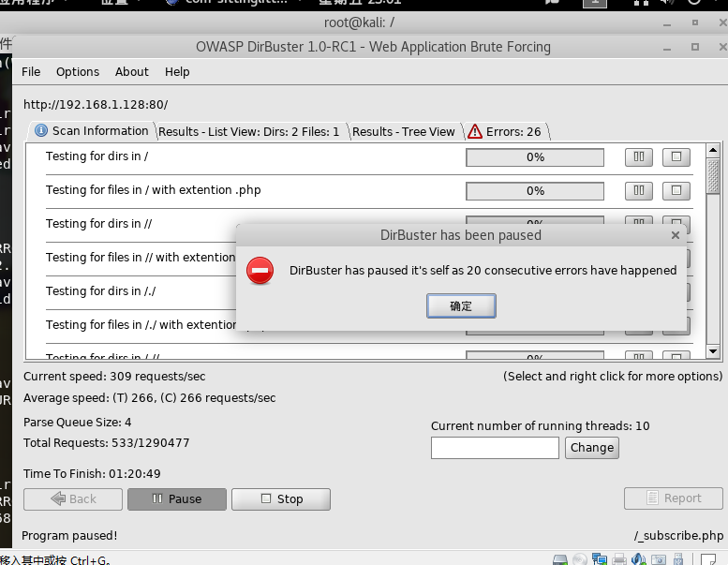
Task: Select 'Testing for files in / with extention .php' row
Action: coord(369,191)
